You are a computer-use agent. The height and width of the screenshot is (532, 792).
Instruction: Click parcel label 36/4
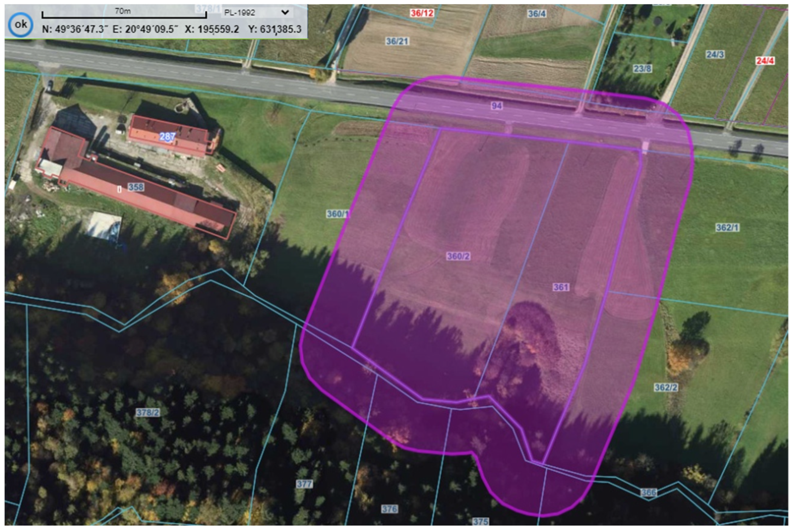coord(537,14)
